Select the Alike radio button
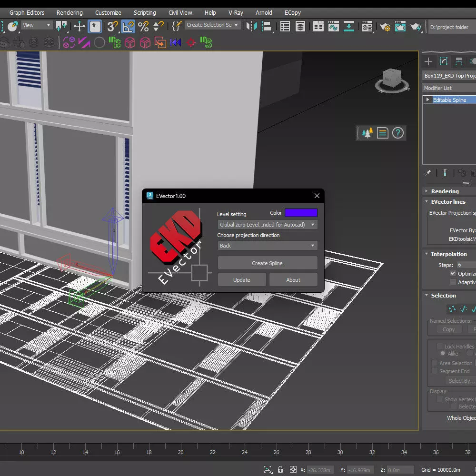The image size is (476, 476). pyautogui.click(x=443, y=353)
